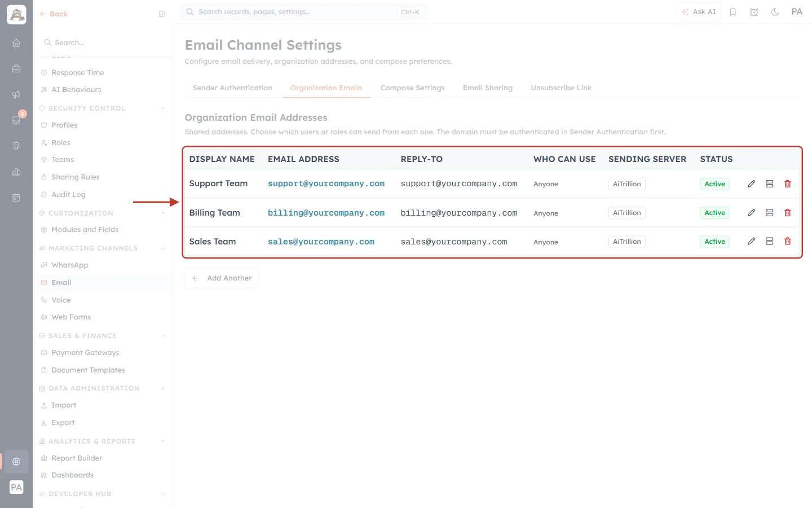Delete the Billing Team email address
This screenshot has height=508, width=812.
pos(788,213)
